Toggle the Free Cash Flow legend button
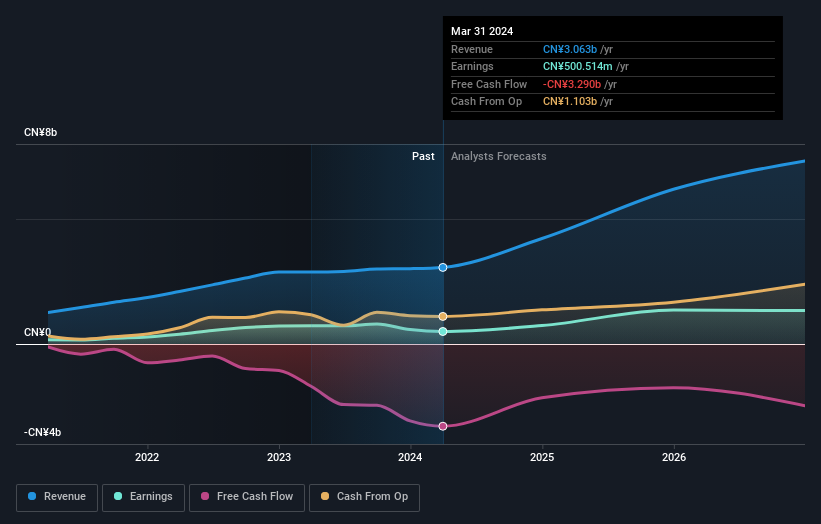 (247, 497)
